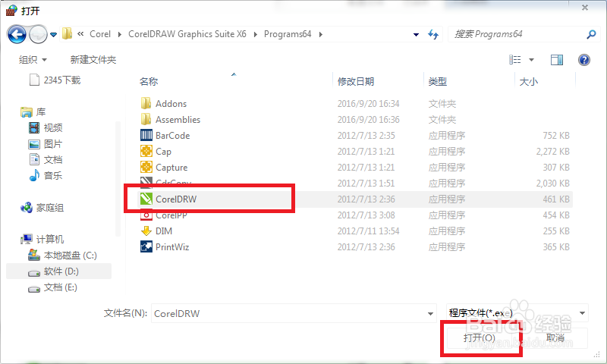Screen dimensions: 607x364
Task: Open the 文件名 combo box dropdown arrow
Action: (430, 313)
